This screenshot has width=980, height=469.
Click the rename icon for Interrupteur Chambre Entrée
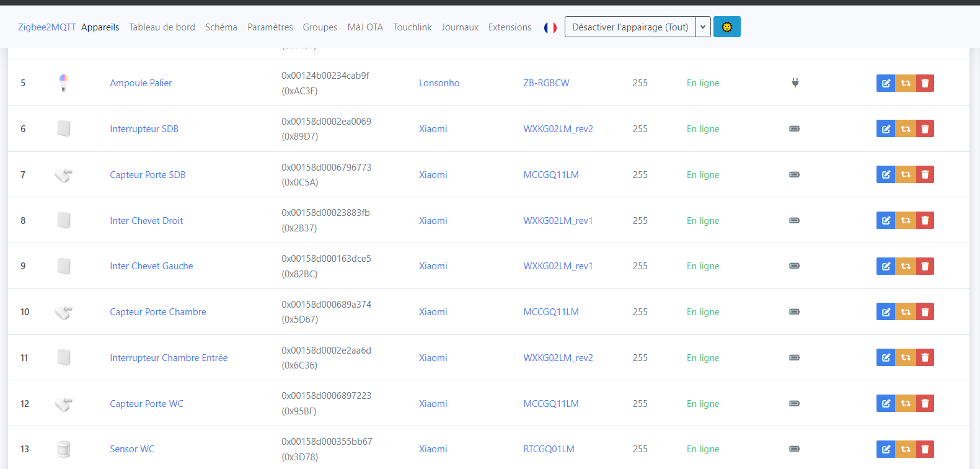click(x=886, y=358)
